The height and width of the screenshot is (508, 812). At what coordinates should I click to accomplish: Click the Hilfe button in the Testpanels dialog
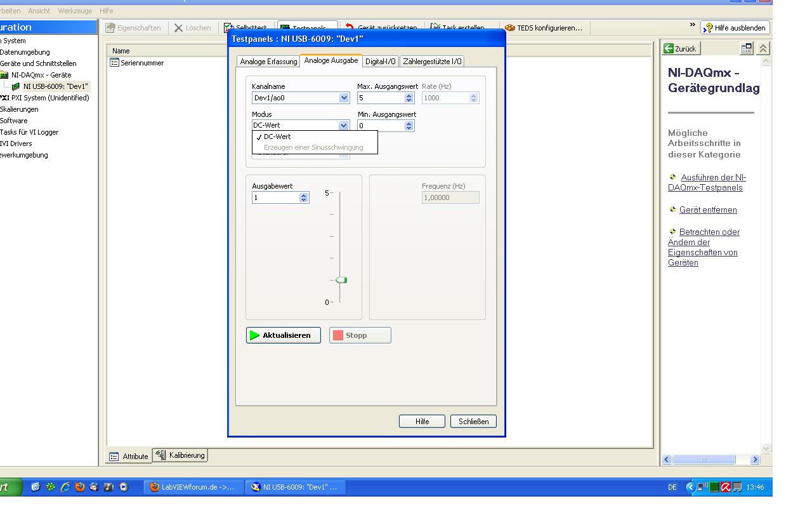coord(422,421)
